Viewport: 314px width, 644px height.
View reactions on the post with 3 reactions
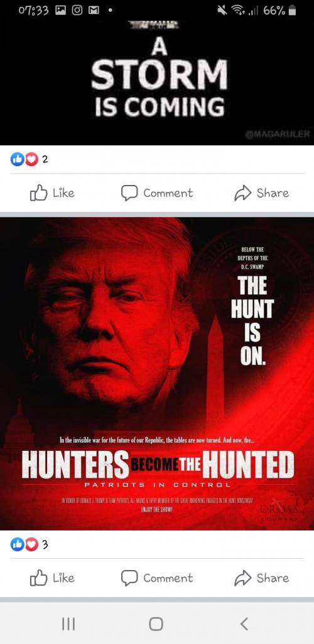(x=30, y=544)
